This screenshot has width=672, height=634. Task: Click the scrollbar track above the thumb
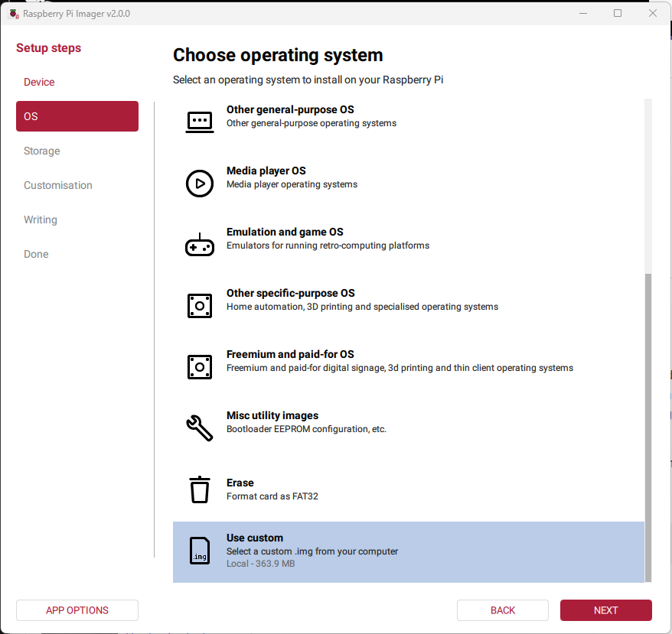coord(648,187)
